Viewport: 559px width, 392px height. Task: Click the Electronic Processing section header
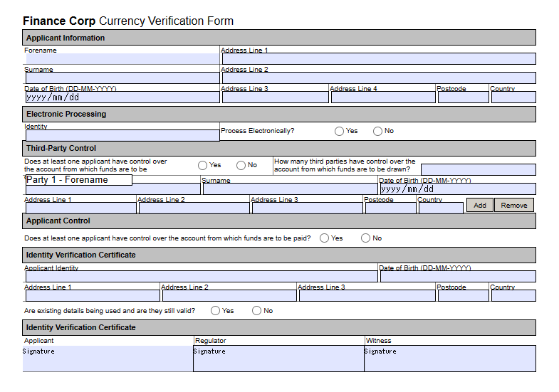[x=279, y=114]
